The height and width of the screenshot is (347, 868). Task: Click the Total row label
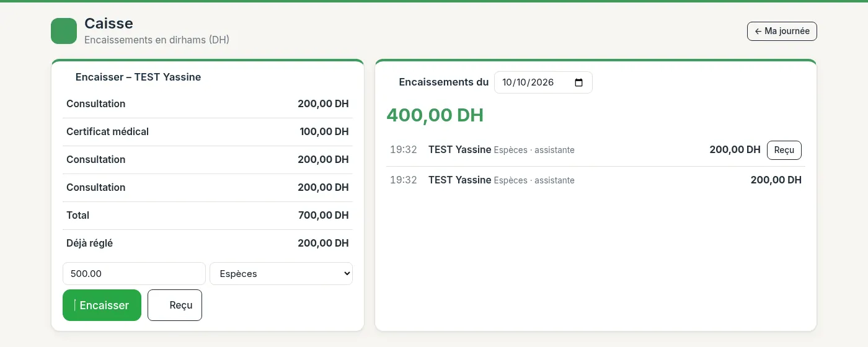(x=78, y=215)
